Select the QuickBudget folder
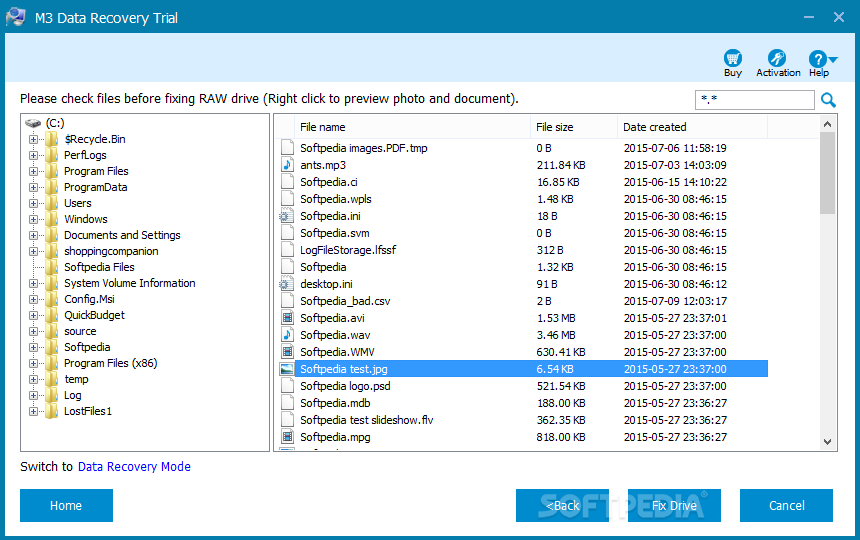The width and height of the screenshot is (860, 540). tap(94, 315)
